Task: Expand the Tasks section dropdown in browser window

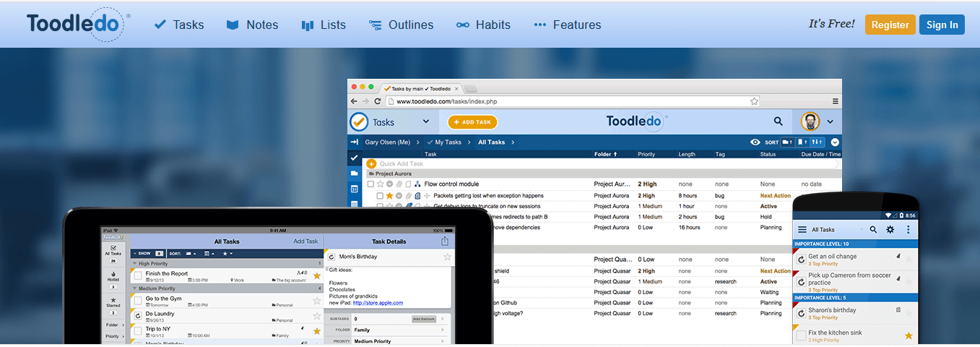Action: pos(426,121)
